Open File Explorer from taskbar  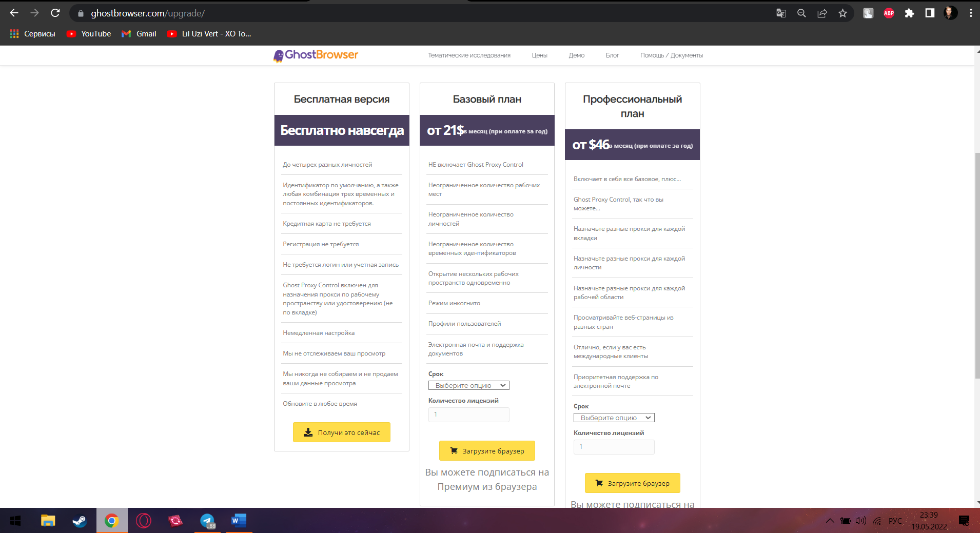[x=48, y=521]
